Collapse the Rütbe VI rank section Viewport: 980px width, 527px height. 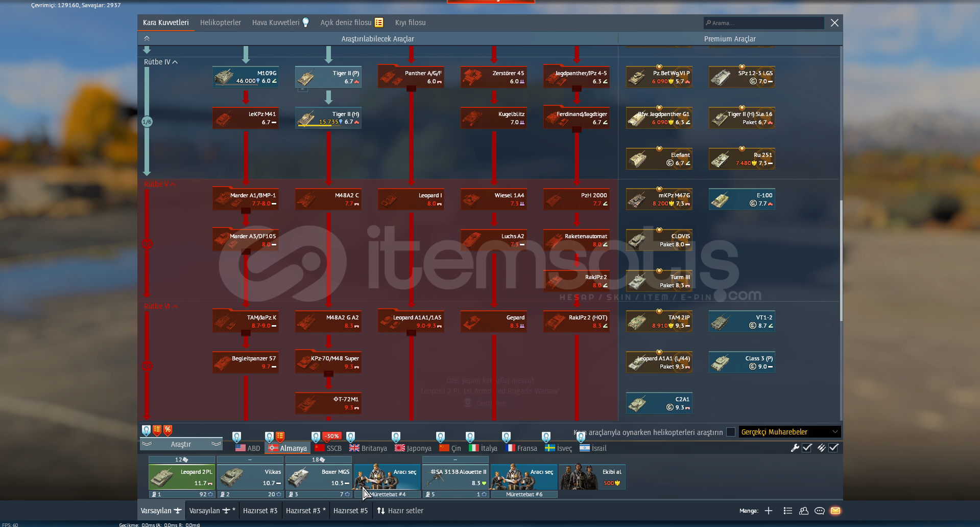click(161, 306)
